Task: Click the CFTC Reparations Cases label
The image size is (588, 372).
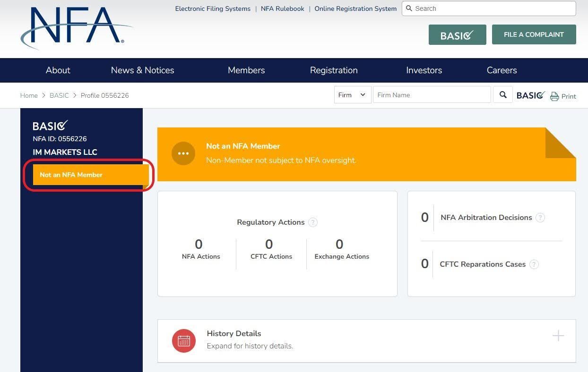Action: point(483,264)
